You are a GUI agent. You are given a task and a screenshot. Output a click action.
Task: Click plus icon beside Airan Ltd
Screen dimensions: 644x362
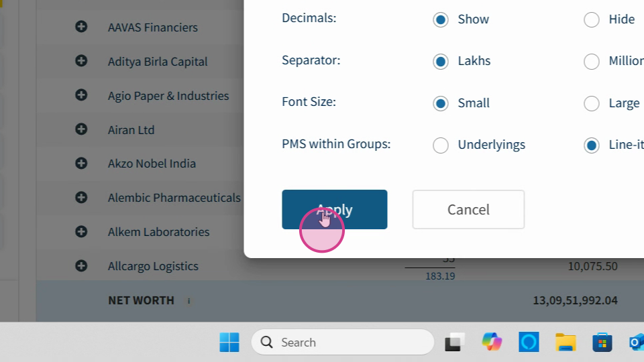coord(81,129)
